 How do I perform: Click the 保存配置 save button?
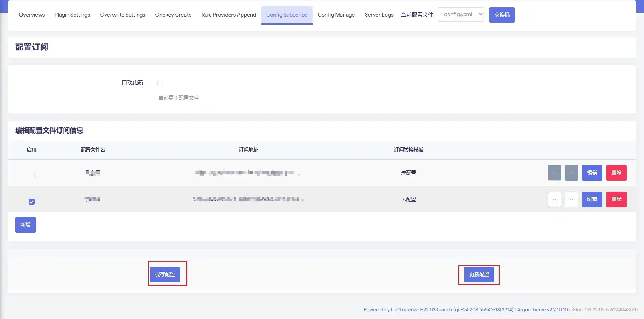[x=165, y=274]
